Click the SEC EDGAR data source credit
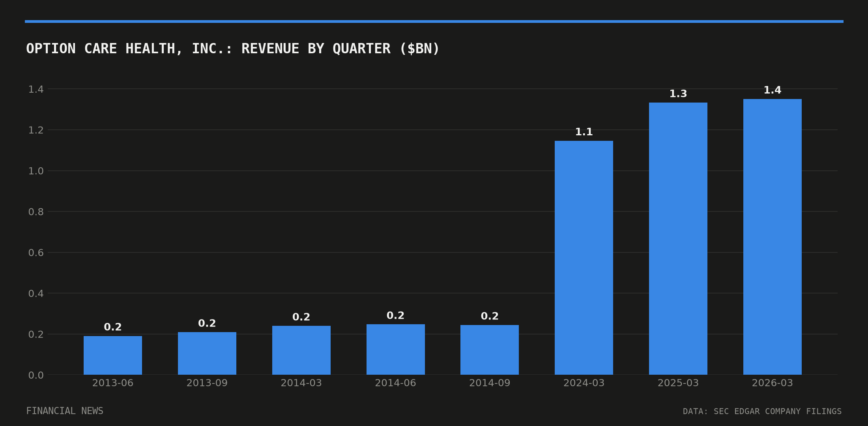The width and height of the screenshot is (868, 426). [762, 411]
